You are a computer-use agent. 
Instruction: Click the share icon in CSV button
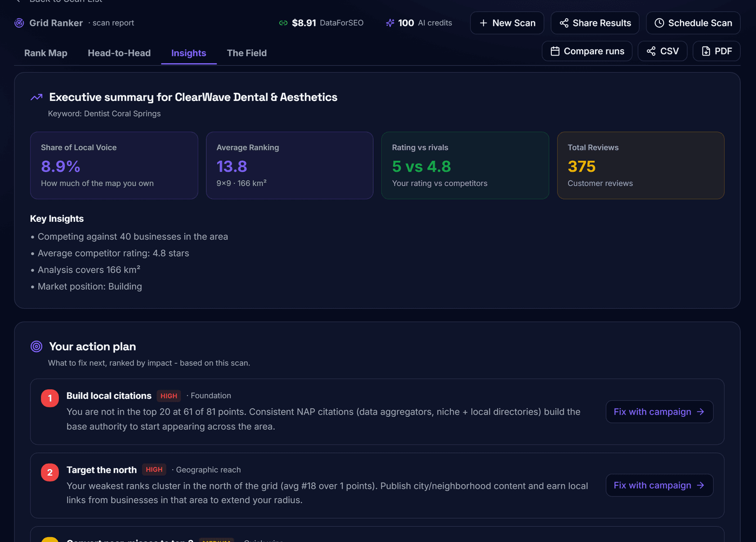tap(651, 51)
